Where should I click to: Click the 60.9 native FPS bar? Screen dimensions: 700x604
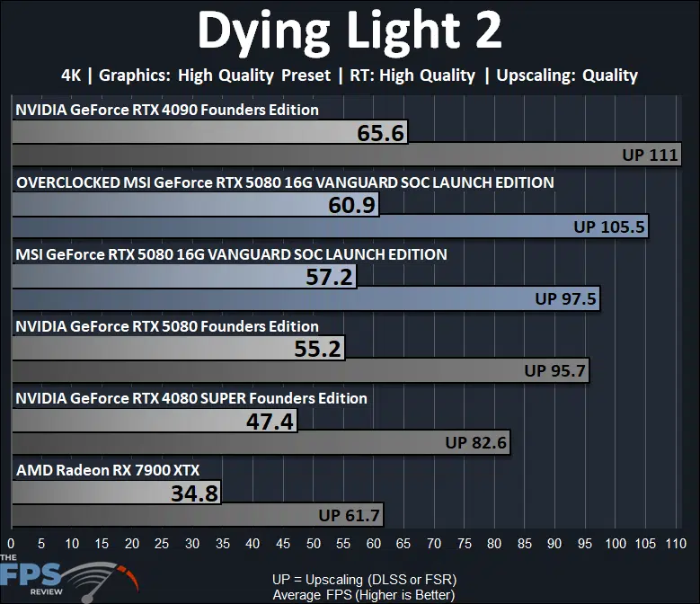coord(196,204)
